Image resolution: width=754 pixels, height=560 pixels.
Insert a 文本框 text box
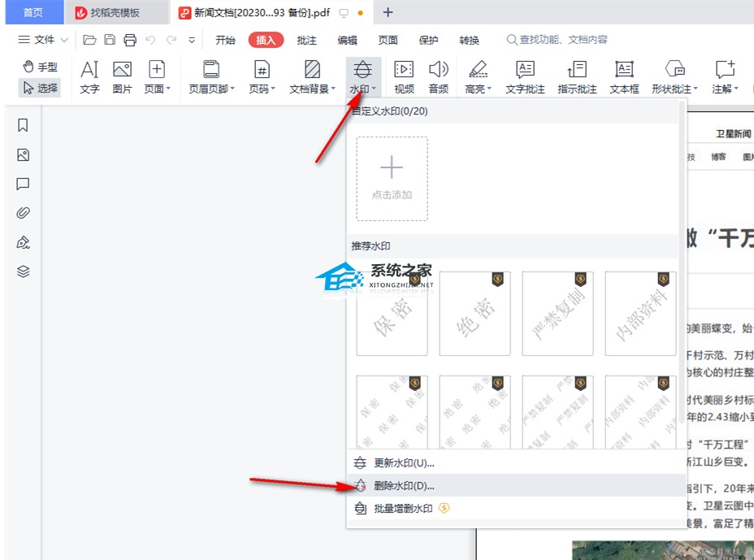[x=624, y=77]
